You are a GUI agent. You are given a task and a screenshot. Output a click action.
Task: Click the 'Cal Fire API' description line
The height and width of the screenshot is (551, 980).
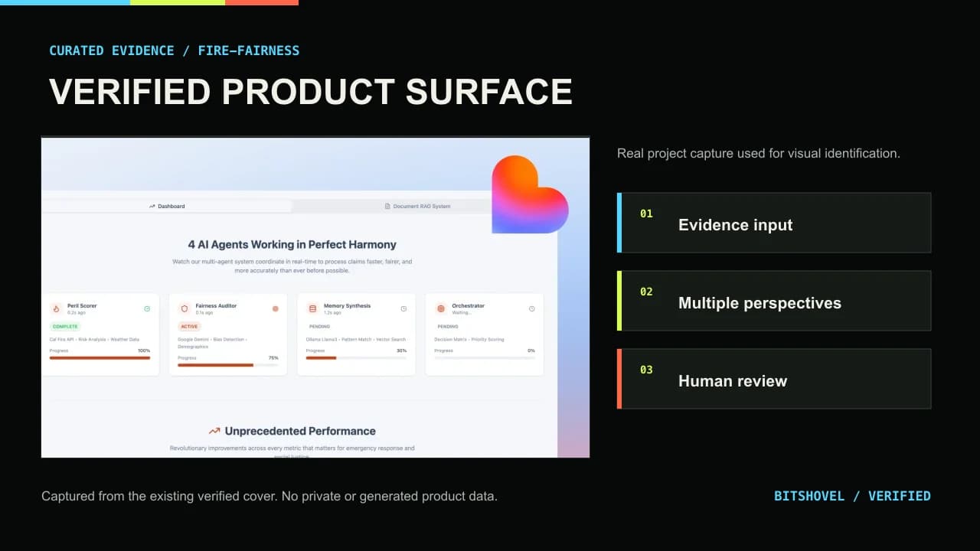click(94, 339)
